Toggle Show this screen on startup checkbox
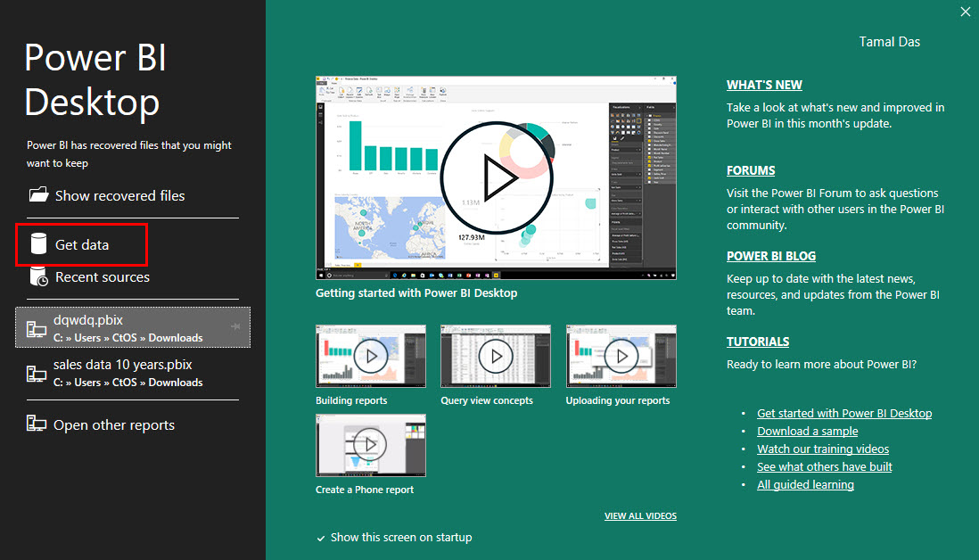Viewport: 979px width, 560px height. click(x=321, y=538)
